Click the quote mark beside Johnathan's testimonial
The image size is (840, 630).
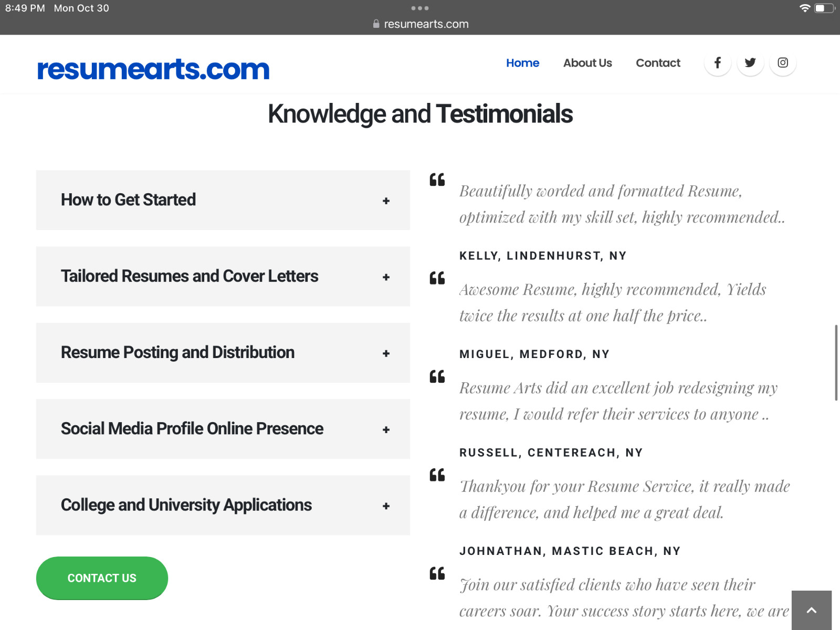pyautogui.click(x=437, y=475)
